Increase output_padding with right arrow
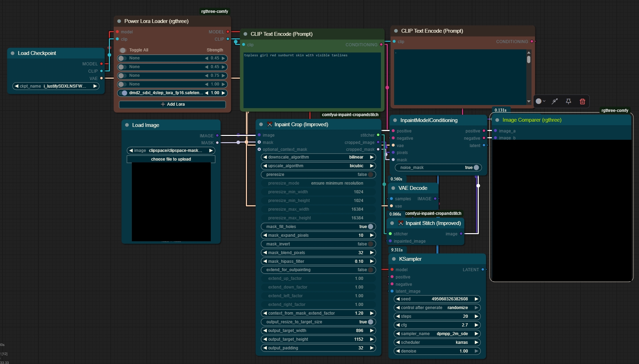 click(372, 348)
